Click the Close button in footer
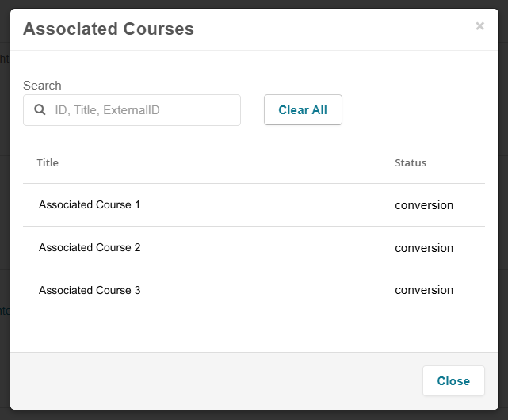This screenshot has height=420, width=508. coord(453,381)
